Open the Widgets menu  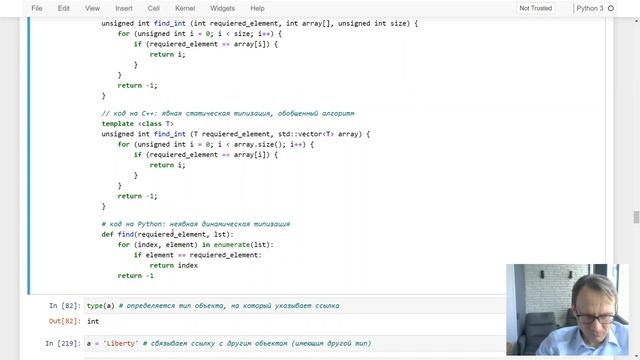222,8
